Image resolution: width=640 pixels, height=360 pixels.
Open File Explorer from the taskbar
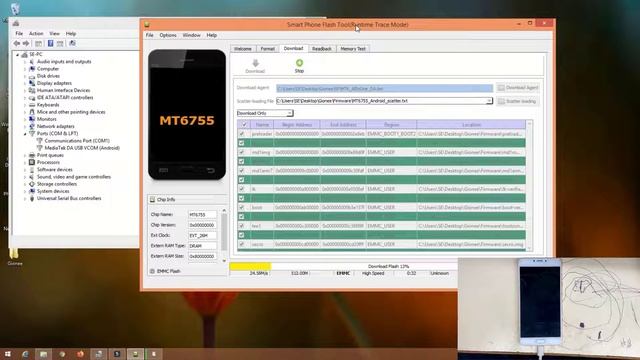point(43,354)
